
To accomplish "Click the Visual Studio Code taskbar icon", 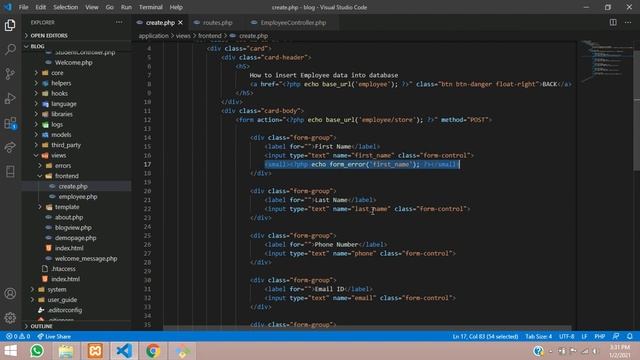I will 124,351.
